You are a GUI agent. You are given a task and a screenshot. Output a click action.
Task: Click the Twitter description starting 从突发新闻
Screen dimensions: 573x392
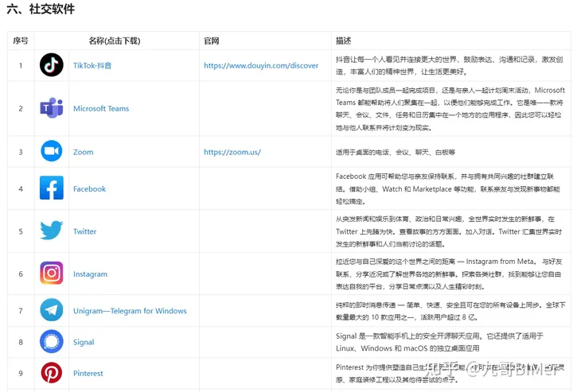[x=449, y=231]
